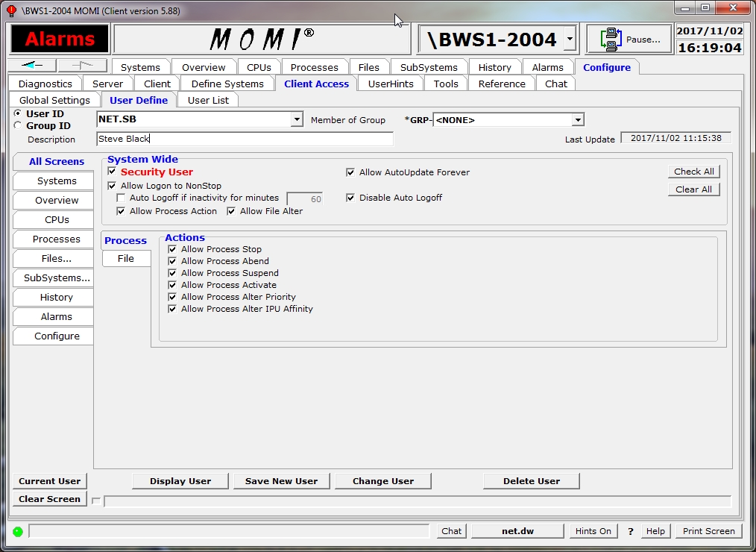756x552 pixels.
Task: Expand the Member of Group dropdown
Action: pyautogui.click(x=578, y=119)
